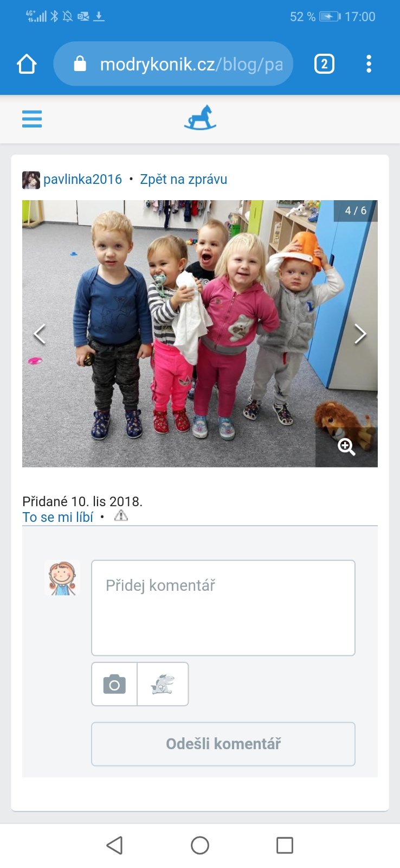Image resolution: width=400 pixels, height=868 pixels.
Task: Attach a photo using camera icon
Action: pyautogui.click(x=114, y=684)
